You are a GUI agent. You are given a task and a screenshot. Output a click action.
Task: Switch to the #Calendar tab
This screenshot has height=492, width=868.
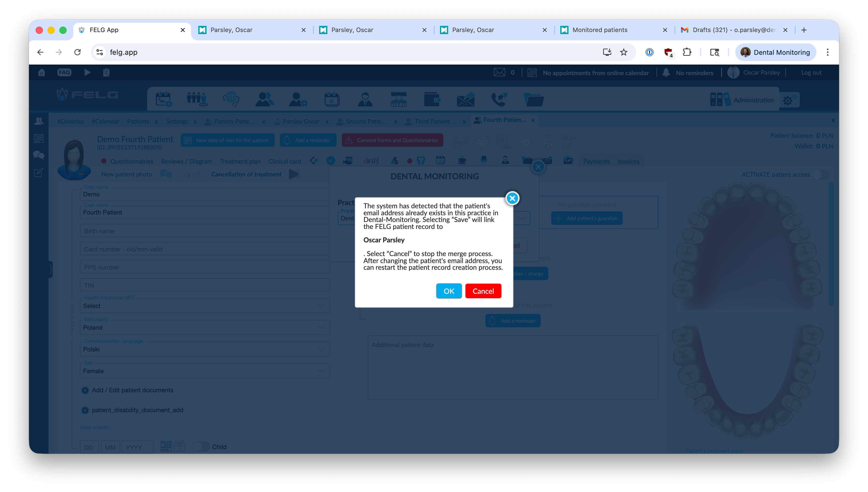click(105, 121)
